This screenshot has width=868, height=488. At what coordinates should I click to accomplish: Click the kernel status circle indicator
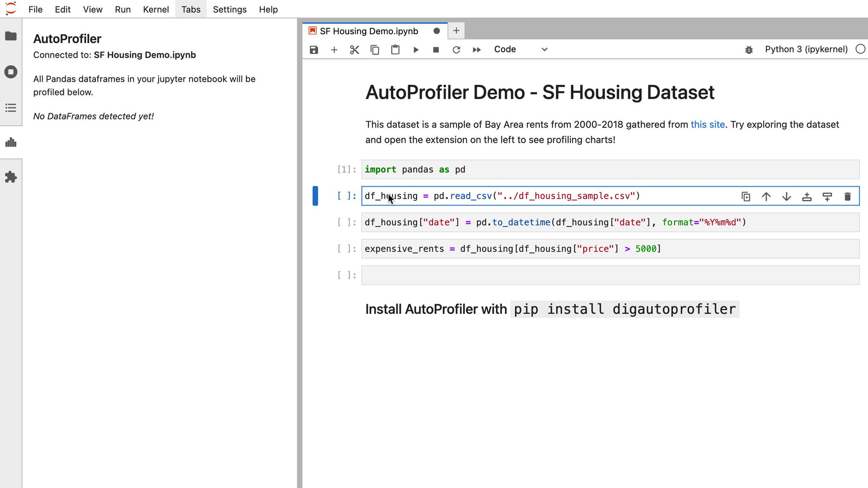860,49
